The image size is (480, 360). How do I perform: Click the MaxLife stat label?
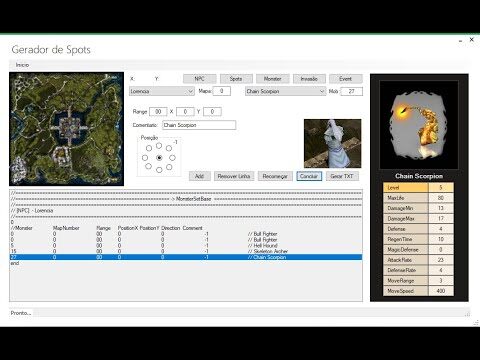pos(406,198)
